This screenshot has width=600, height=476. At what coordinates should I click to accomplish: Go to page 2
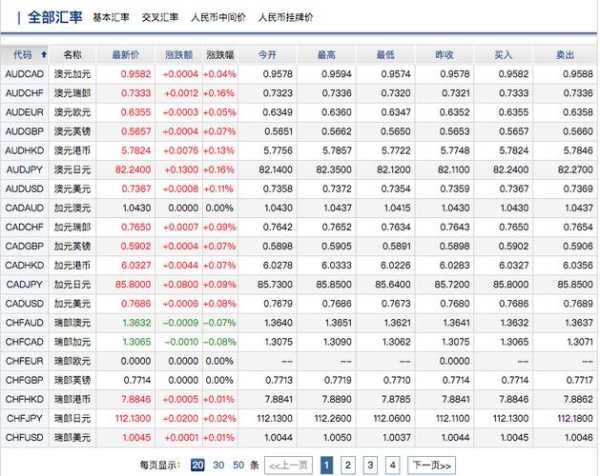348,464
